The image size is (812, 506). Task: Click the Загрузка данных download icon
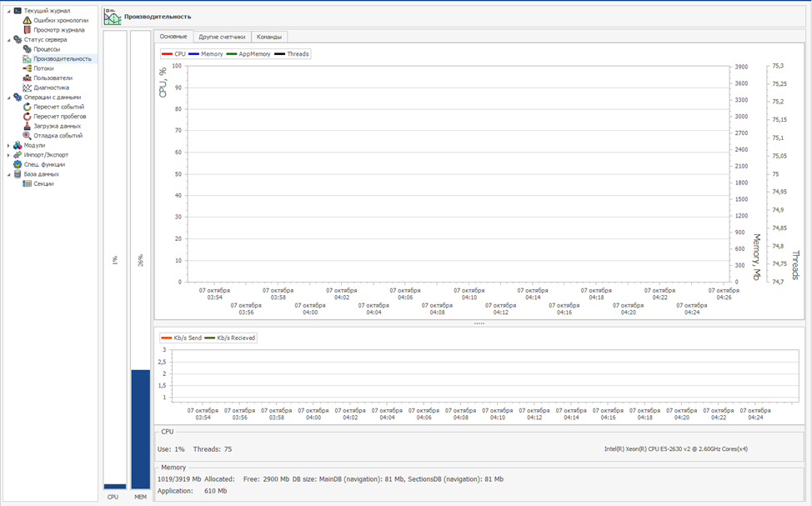coord(28,126)
